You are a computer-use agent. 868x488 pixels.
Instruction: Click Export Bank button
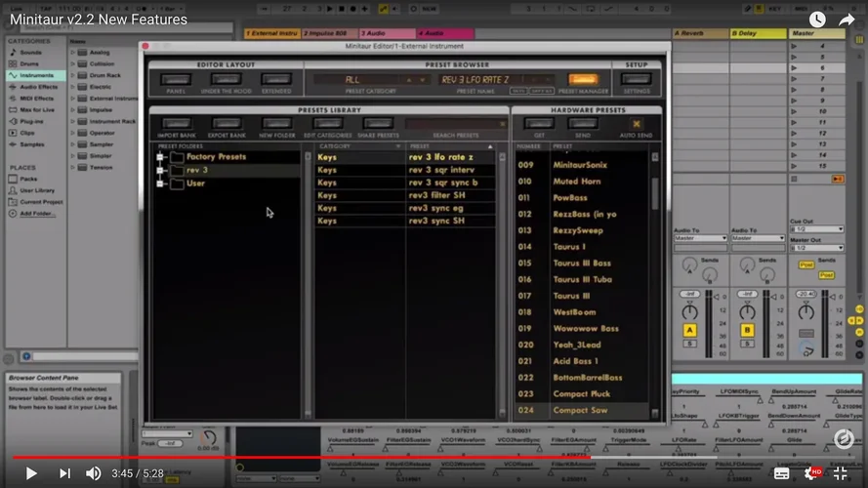[227, 123]
